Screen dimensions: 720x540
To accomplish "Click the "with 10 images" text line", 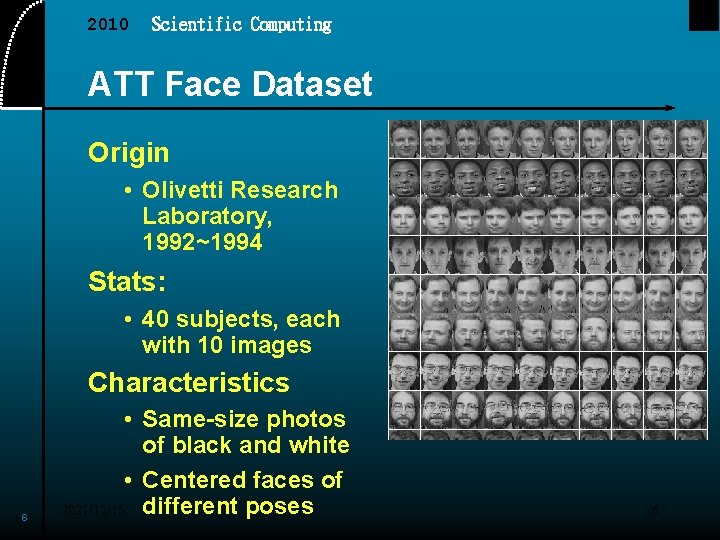I will pyautogui.click(x=227, y=345).
